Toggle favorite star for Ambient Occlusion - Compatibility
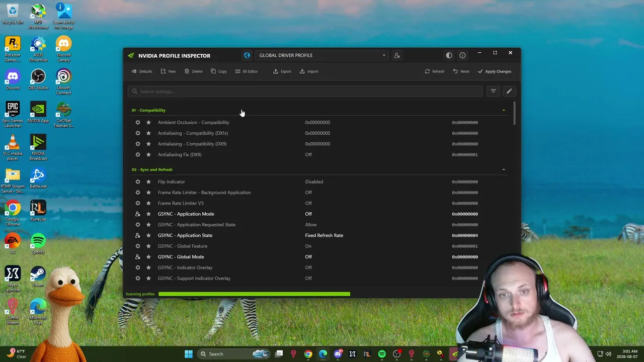The height and width of the screenshot is (362, 644). [x=148, y=123]
